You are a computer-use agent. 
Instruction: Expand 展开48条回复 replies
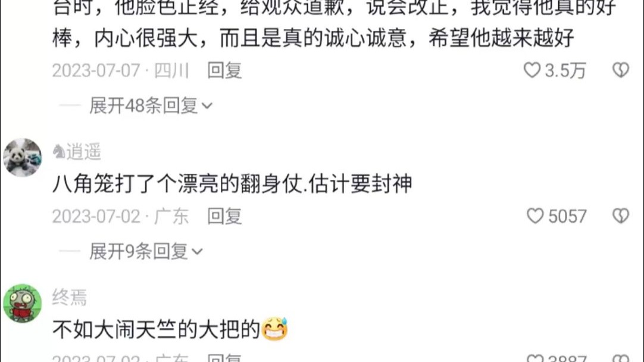click(x=151, y=105)
